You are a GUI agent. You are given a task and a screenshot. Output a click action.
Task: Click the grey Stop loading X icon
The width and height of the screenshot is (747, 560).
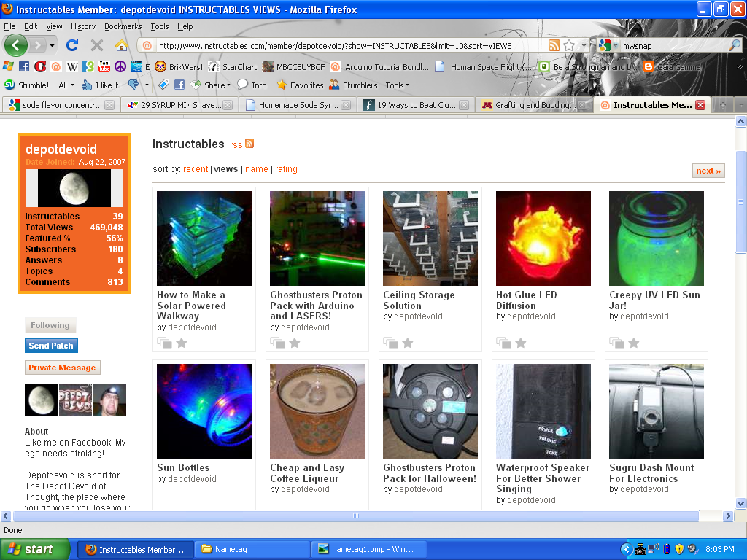coord(97,45)
